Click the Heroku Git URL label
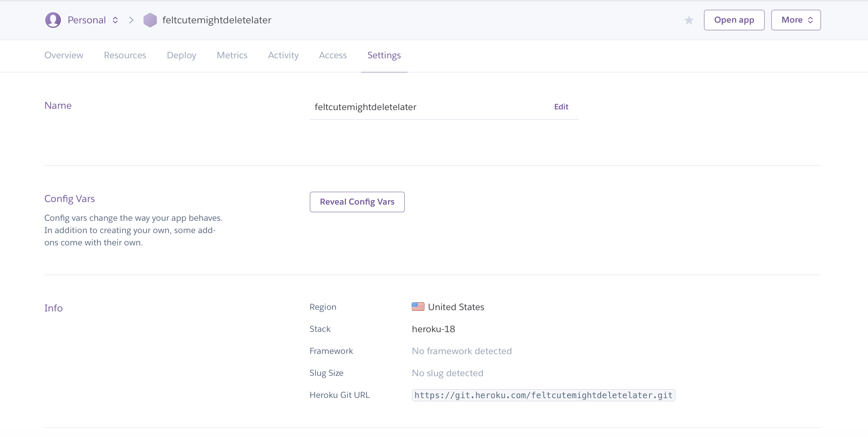Viewport: 868px width, 437px height. point(339,395)
